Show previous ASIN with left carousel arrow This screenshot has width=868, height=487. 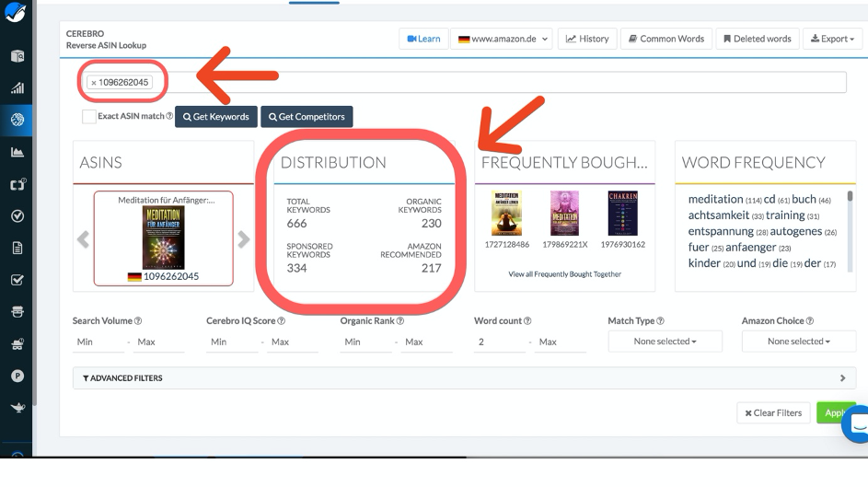(x=83, y=239)
